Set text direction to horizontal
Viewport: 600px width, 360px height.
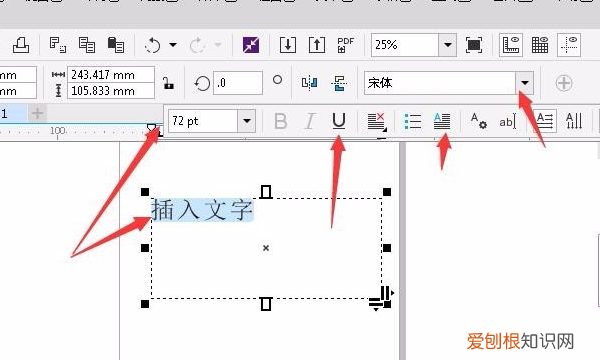[545, 121]
